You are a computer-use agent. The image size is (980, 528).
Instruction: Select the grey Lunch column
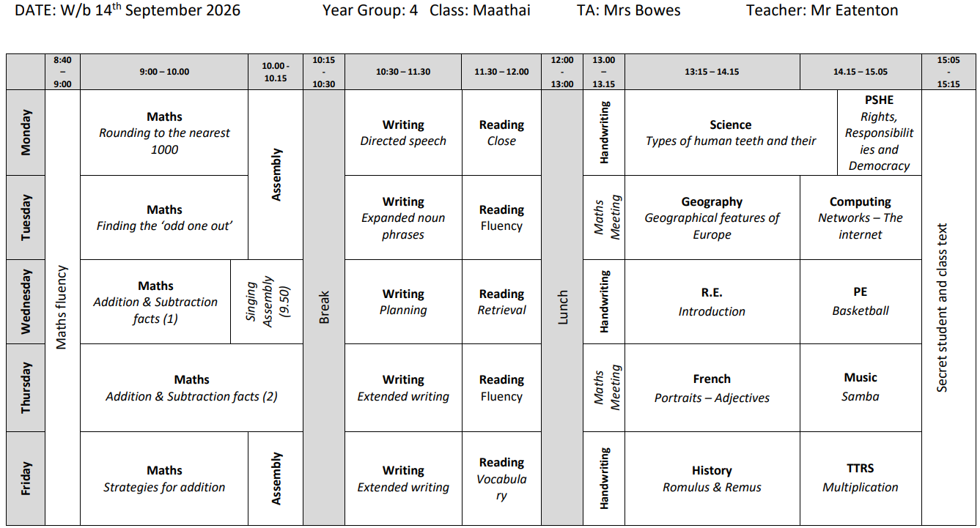coord(562,307)
